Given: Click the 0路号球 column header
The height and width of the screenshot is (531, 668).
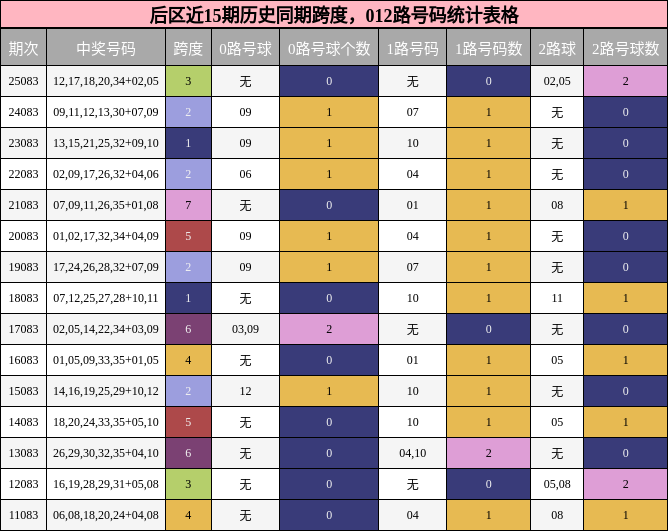Looking at the screenshot, I should (x=245, y=48).
